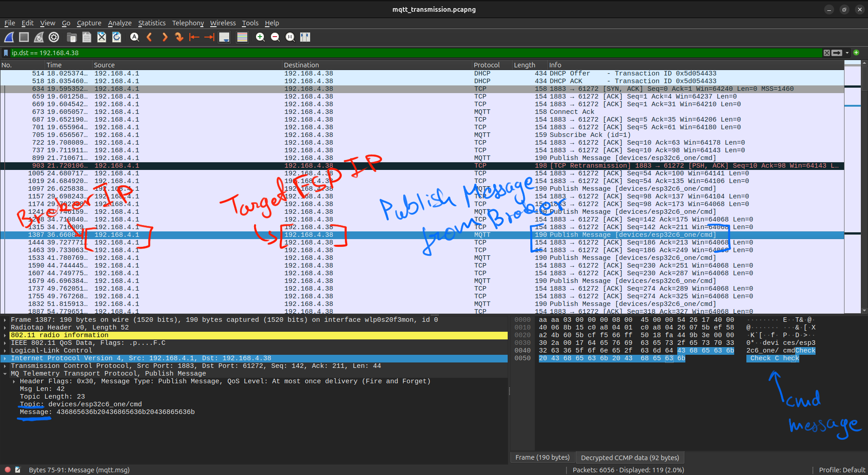
Task: Go to specified packet curved arrow icon
Action: (x=179, y=37)
